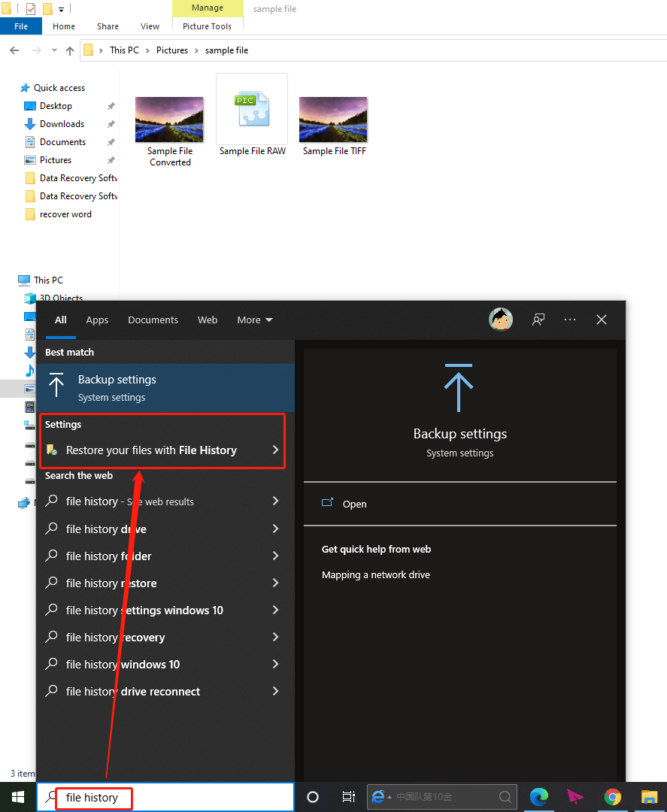Expand Restore your files with File History arrow
Viewport: 667px width, 812px height.
pyautogui.click(x=275, y=450)
